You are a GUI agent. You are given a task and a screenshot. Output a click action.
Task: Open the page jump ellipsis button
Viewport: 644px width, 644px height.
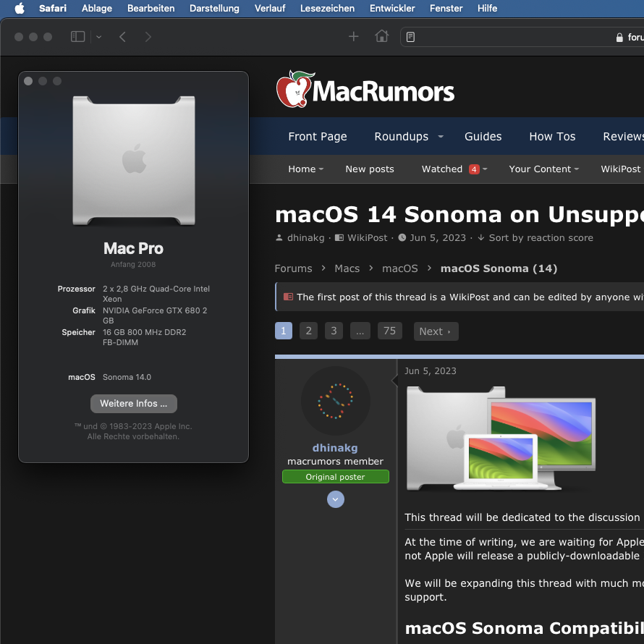click(x=360, y=331)
